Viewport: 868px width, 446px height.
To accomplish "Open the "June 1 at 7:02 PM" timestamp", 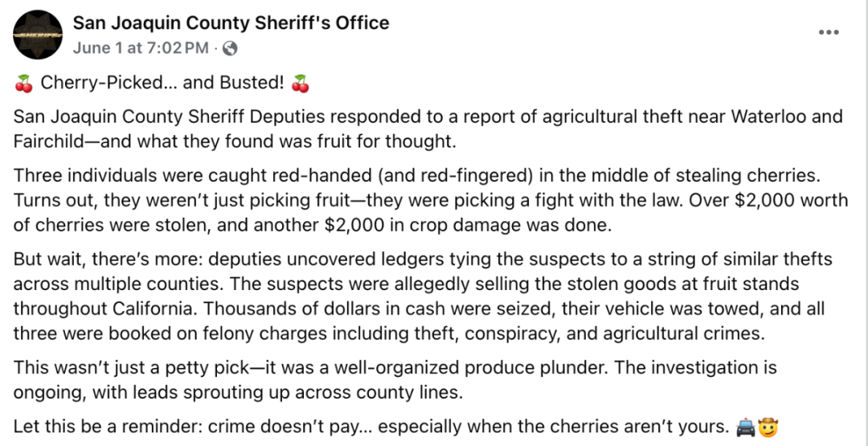I will coord(141,49).
